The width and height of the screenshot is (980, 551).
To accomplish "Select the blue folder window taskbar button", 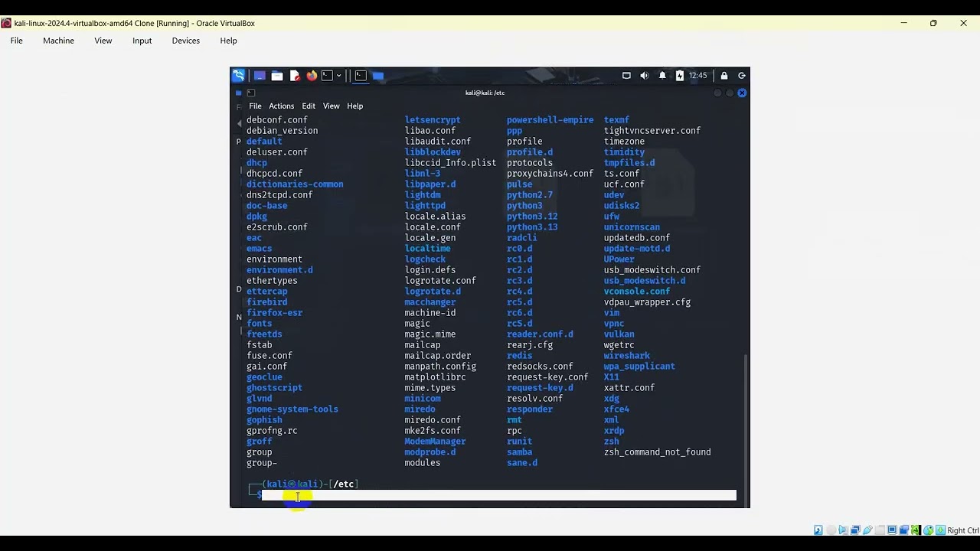I will (x=378, y=76).
